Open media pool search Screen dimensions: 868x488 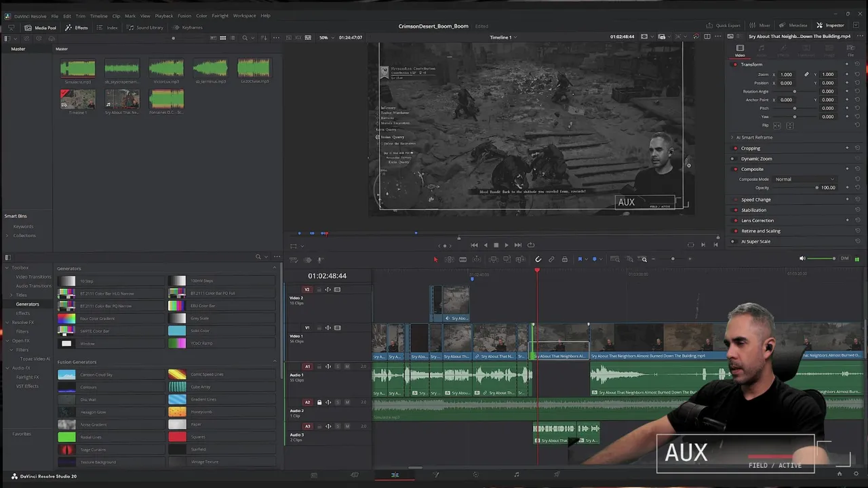(245, 38)
